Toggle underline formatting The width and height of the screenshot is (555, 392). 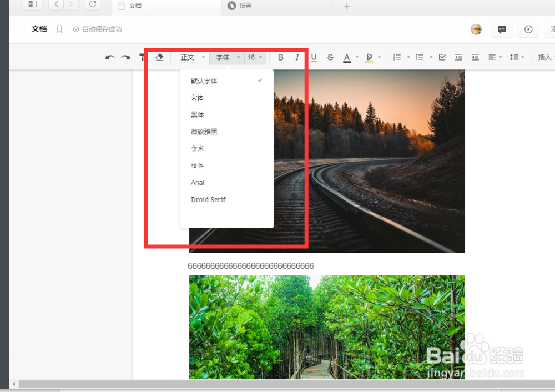tap(314, 57)
